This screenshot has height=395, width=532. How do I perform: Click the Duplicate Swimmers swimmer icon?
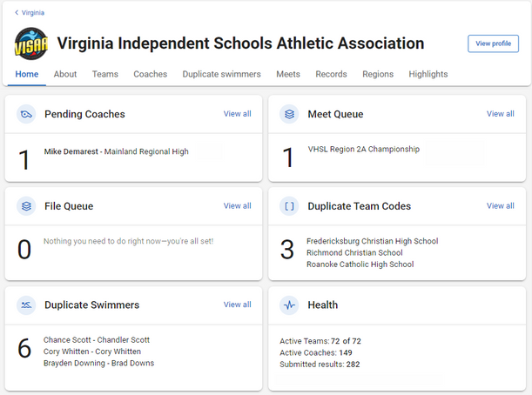coord(26,305)
